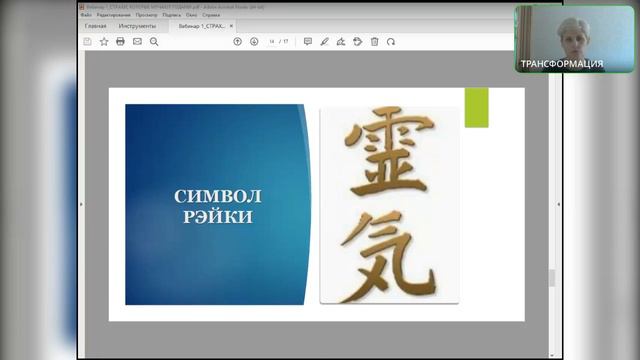Open the Справка menu
Viewport: 640px width, 360px height.
coord(211,15)
